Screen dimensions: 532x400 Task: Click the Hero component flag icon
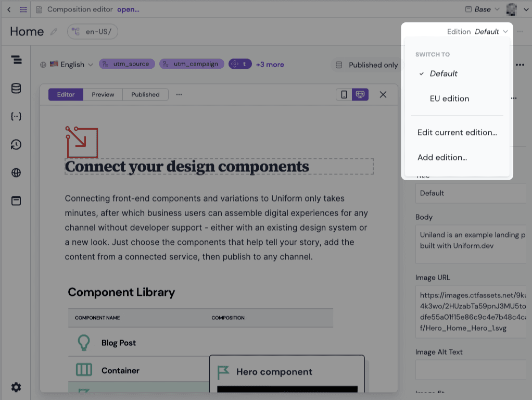tap(223, 372)
